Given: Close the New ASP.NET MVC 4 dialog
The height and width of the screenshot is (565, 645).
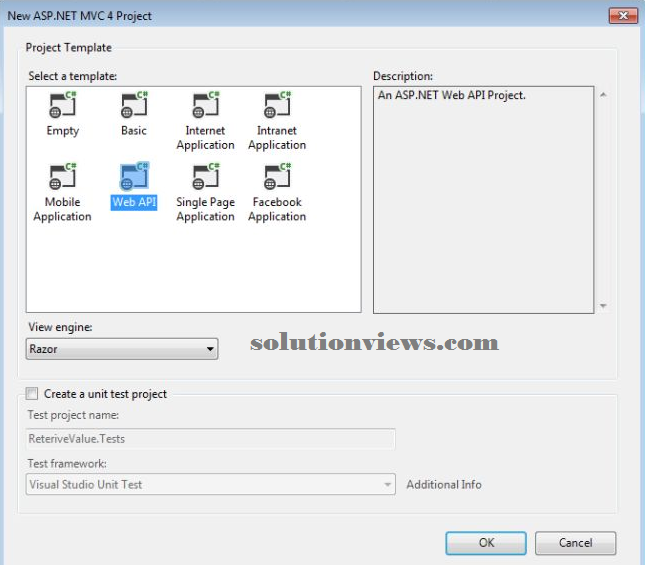Looking at the screenshot, I should [x=623, y=16].
